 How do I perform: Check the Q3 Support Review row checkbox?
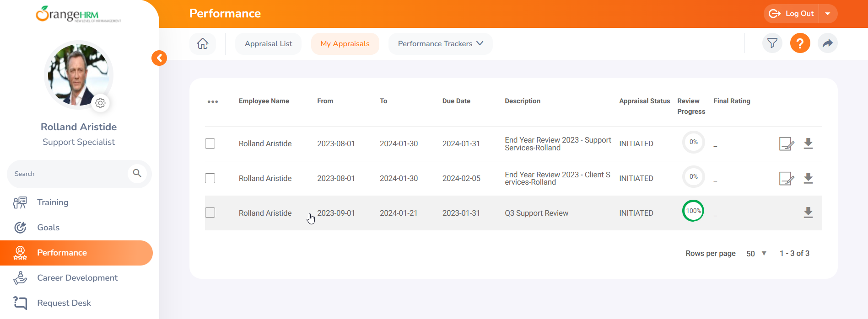pyautogui.click(x=210, y=213)
